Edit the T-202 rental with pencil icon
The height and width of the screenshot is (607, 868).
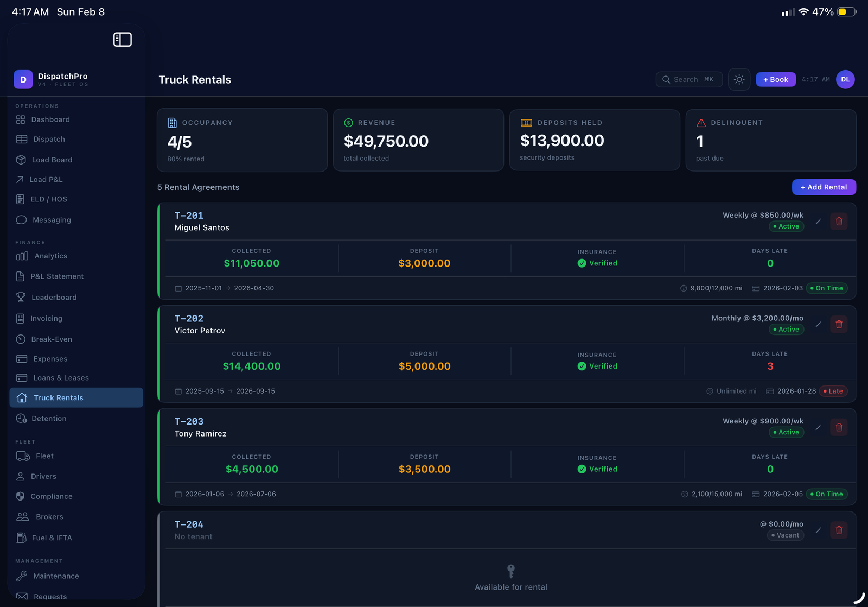[818, 325]
